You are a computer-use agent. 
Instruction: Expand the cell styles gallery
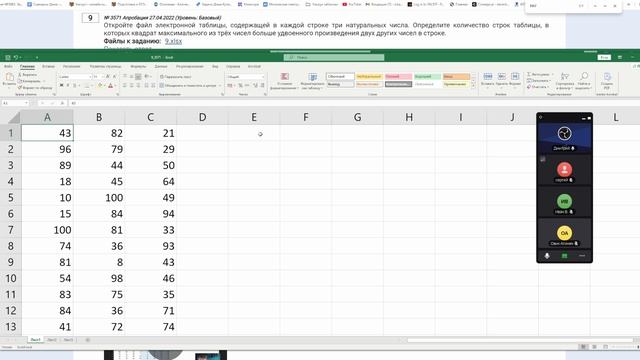click(473, 87)
